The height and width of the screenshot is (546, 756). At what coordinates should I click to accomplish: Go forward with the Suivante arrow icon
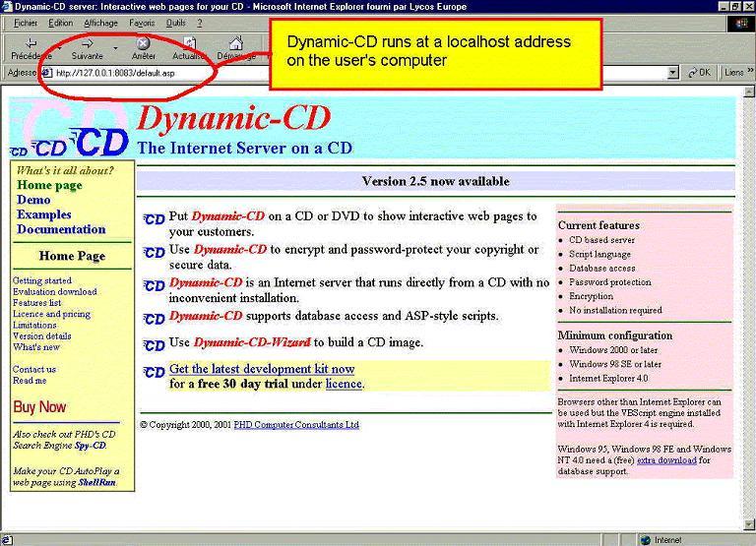coord(88,44)
